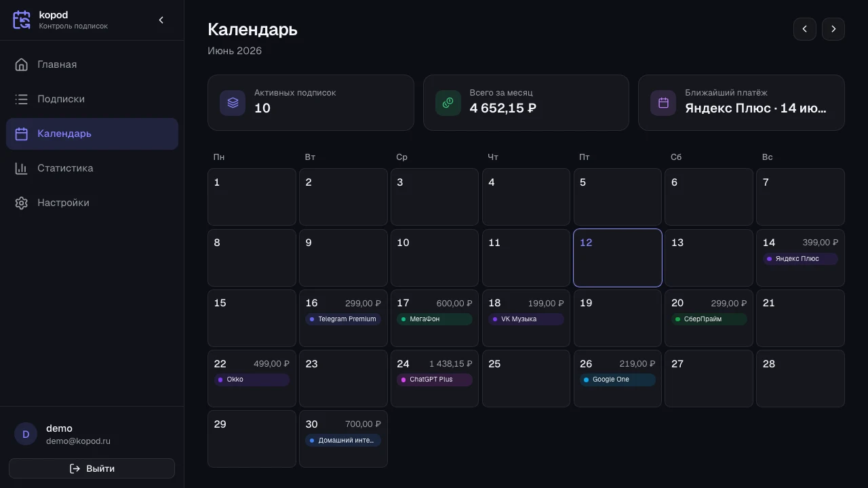
Task: Select the highlighted day 12 cell
Action: point(618,258)
